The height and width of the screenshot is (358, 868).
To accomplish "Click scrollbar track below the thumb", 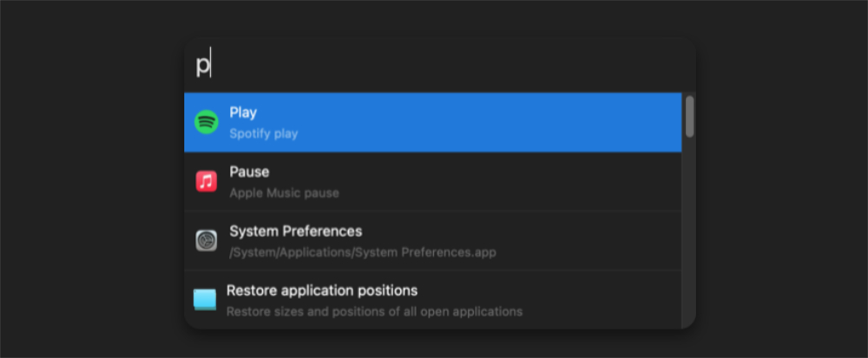I will (x=690, y=234).
